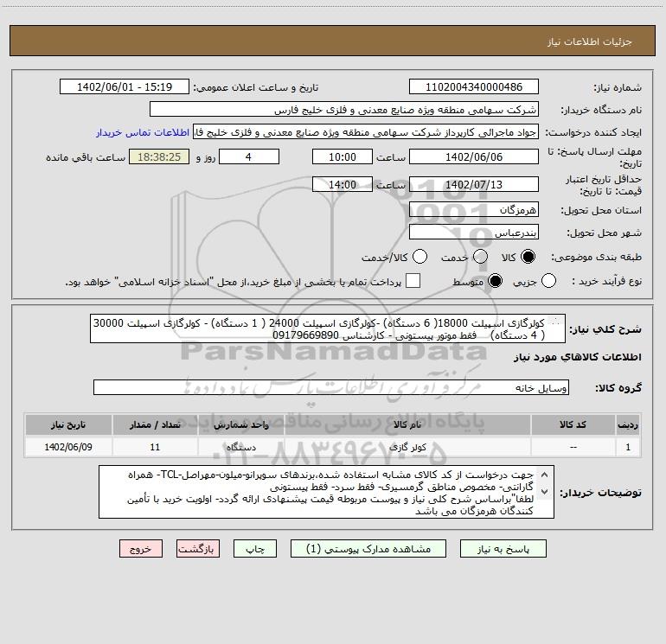Click the remaining time countdown 18:38:25
Image resolution: width=666 pixels, height=644 pixels.
point(159,157)
